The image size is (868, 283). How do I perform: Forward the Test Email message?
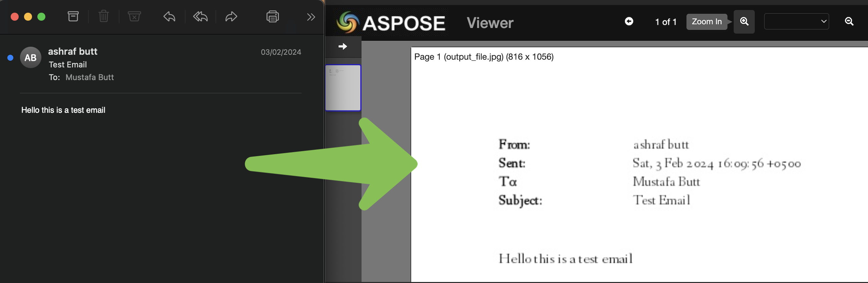pyautogui.click(x=231, y=16)
